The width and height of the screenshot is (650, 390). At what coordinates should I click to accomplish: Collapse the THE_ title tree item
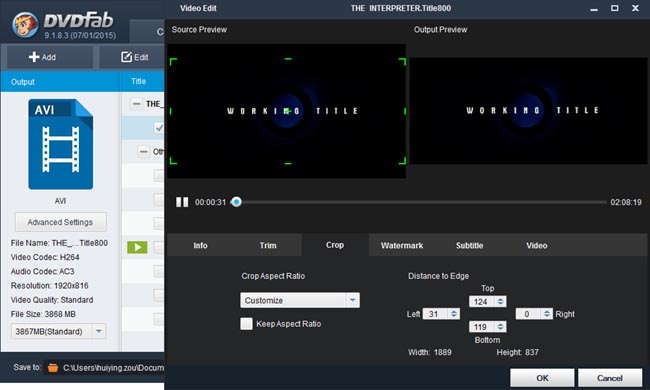tap(136, 104)
